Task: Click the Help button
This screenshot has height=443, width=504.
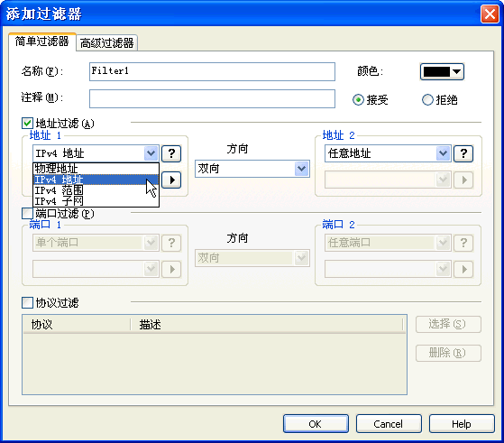Action: coord(462,424)
